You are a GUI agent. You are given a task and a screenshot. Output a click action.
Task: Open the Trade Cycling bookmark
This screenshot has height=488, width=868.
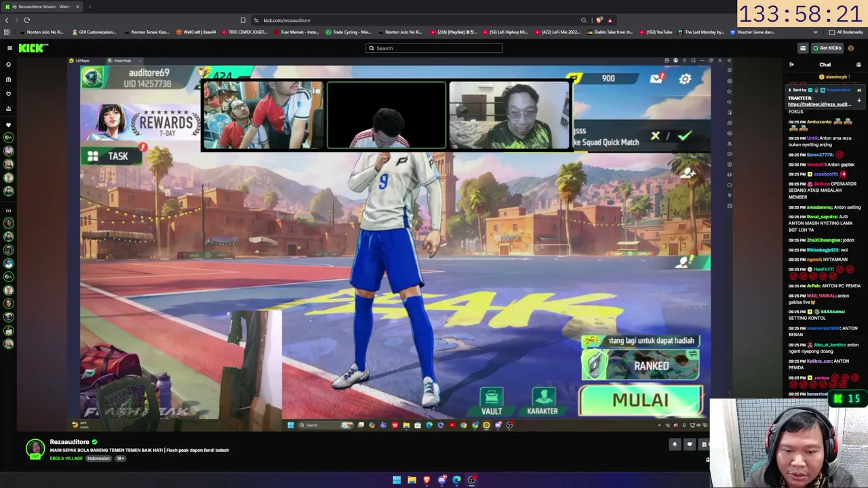(349, 32)
